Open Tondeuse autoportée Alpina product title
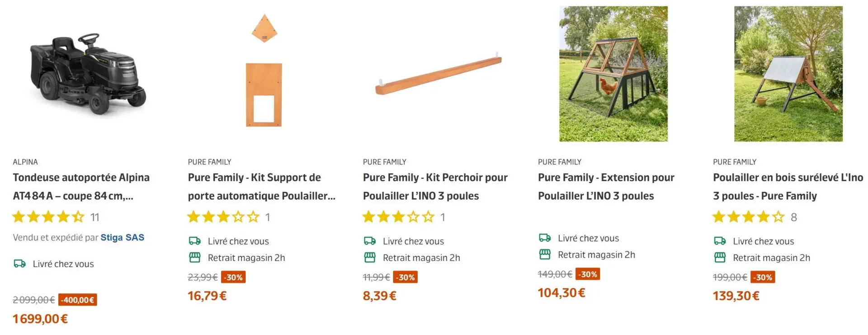 pos(81,186)
